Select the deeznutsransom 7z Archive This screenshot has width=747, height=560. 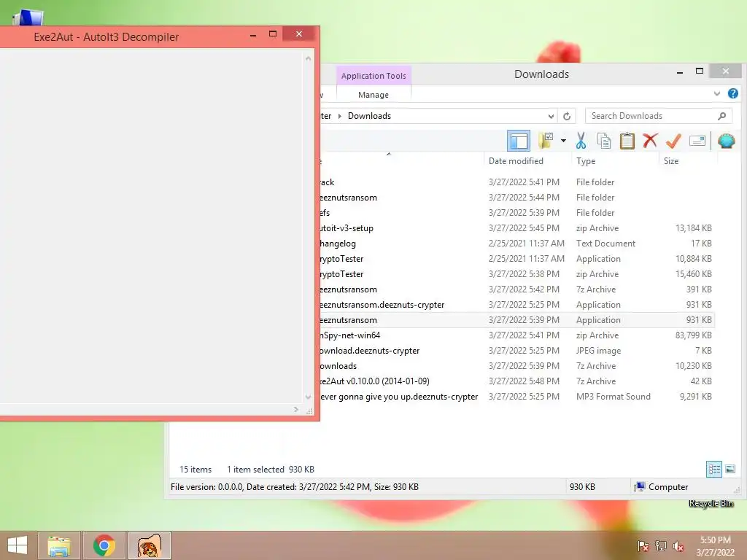pos(517,289)
